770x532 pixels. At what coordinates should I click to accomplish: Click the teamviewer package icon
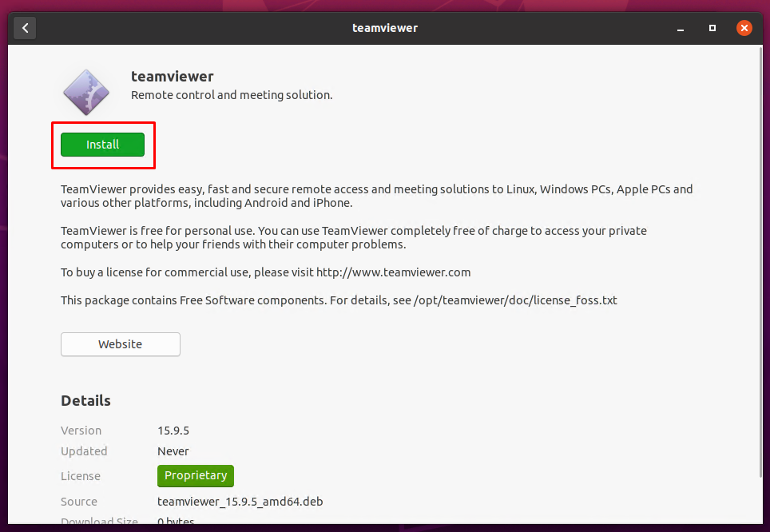pyautogui.click(x=86, y=93)
